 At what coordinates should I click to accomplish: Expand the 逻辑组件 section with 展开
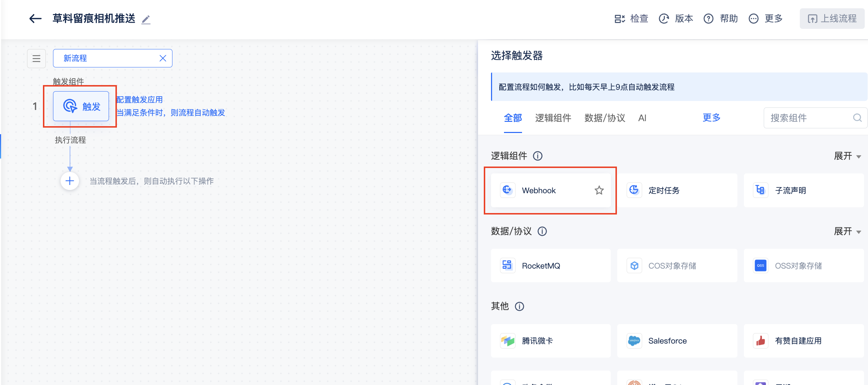(x=847, y=156)
